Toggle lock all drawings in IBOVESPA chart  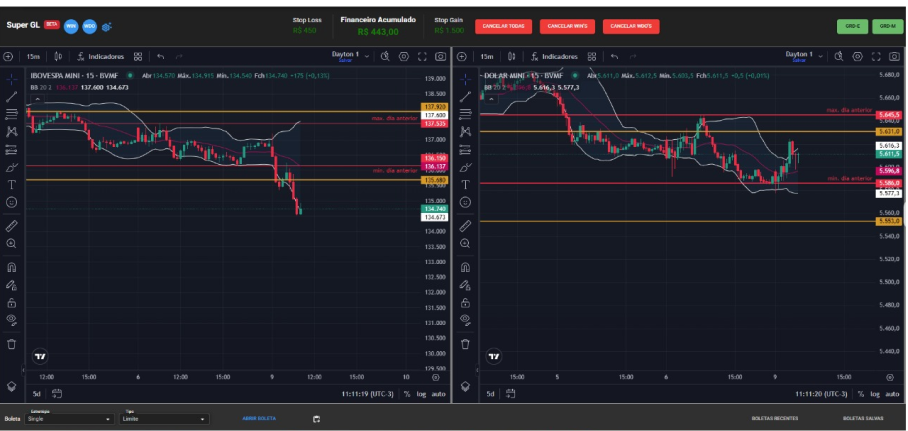click(12, 303)
